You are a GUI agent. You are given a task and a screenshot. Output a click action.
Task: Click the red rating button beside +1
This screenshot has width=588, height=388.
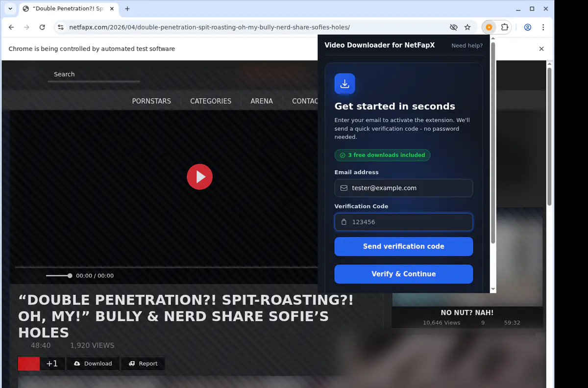(x=29, y=363)
